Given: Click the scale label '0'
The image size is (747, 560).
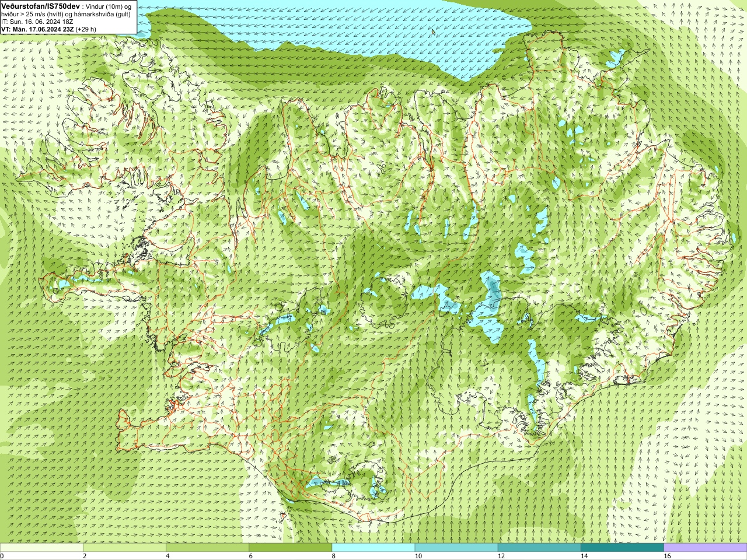Looking at the screenshot, I should (x=2, y=556).
